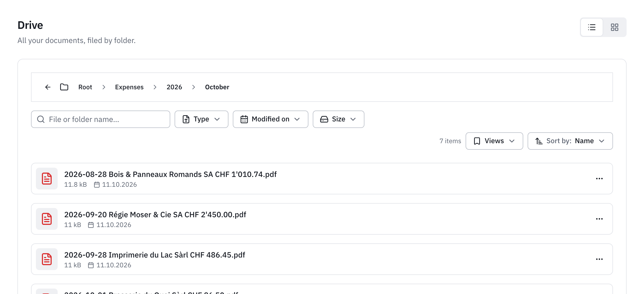The width and height of the screenshot is (644, 294).
Task: Click the back arrow in breadcrumb
Action: pyautogui.click(x=48, y=87)
